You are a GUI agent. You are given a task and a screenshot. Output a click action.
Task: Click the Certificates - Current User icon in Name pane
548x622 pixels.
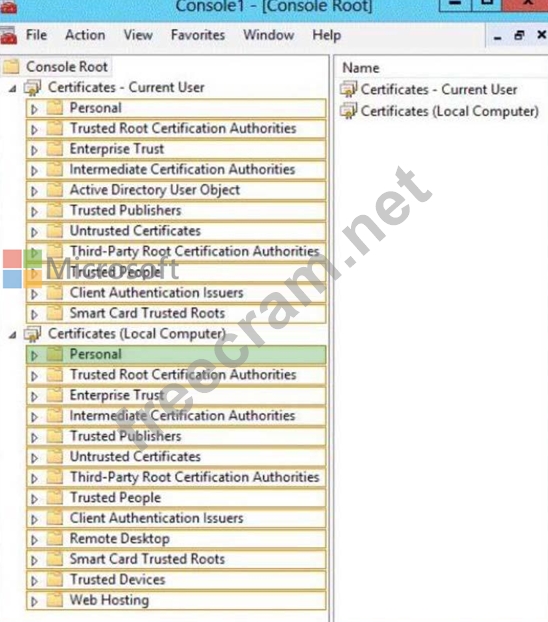[349, 89]
